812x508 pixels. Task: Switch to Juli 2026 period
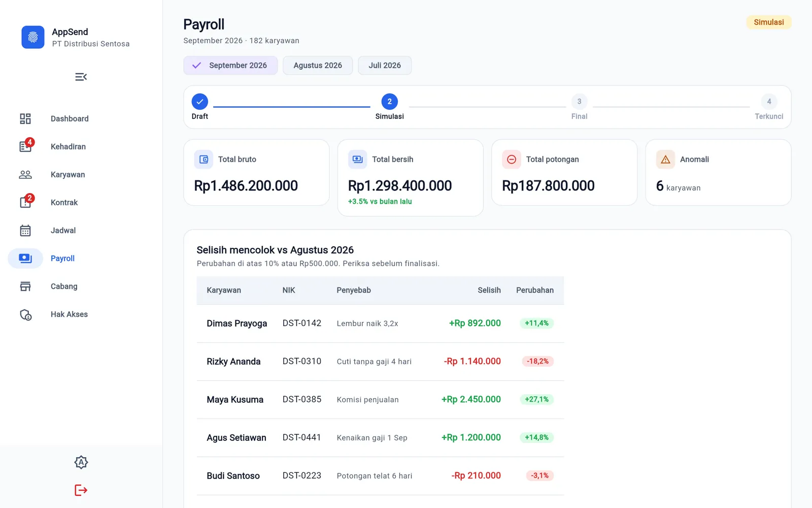coord(385,66)
